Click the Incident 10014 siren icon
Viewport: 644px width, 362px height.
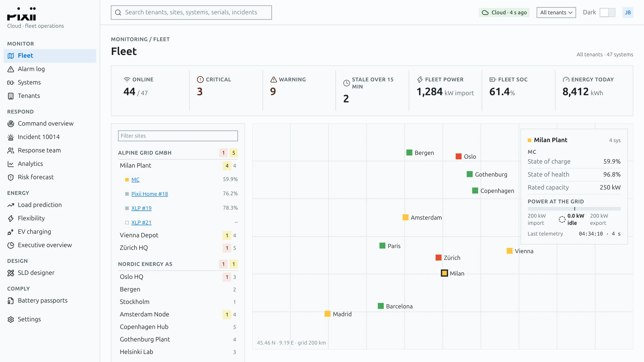tap(11, 137)
